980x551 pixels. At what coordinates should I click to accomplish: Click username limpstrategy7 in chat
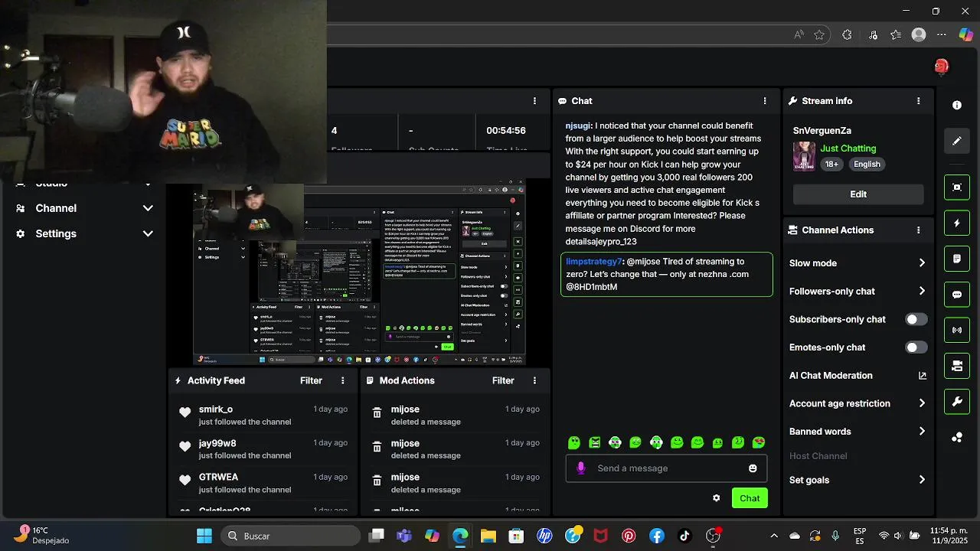(594, 262)
